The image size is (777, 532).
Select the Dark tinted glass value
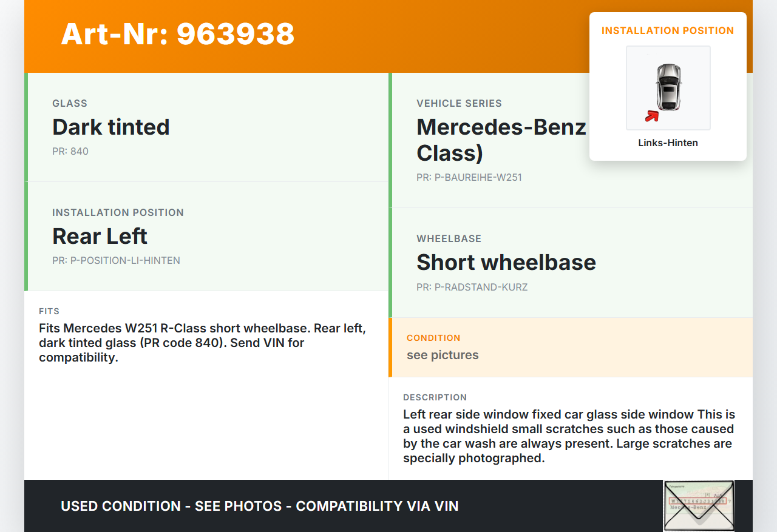point(111,127)
